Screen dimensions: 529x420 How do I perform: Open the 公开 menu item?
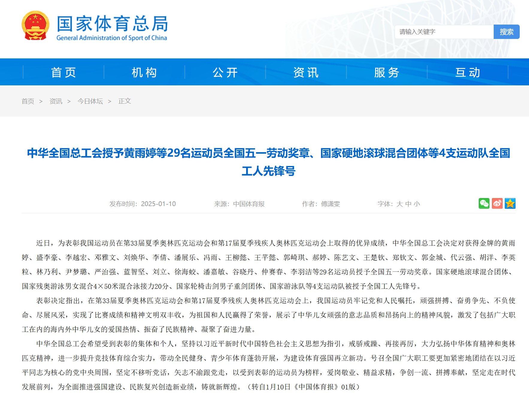click(225, 72)
